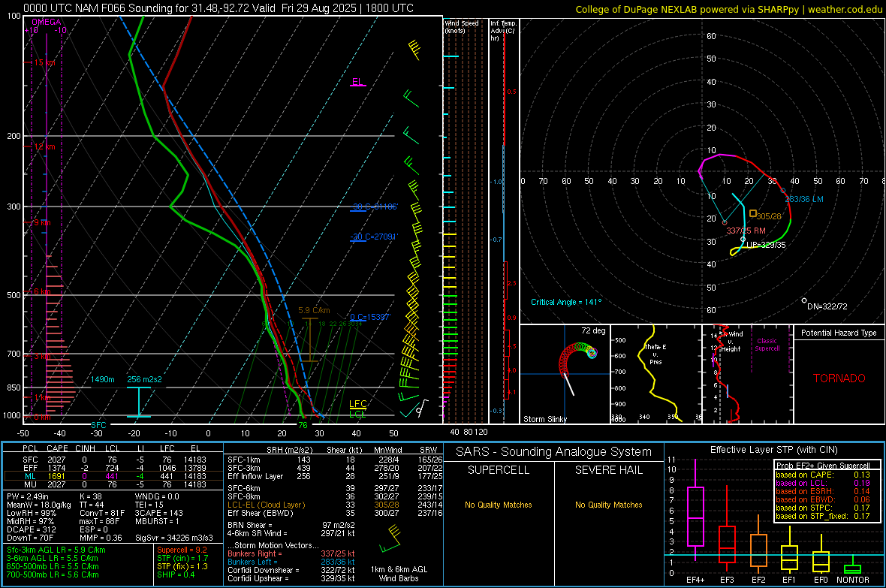Click the 256 m2s2 label
886x588 pixels.
tap(144, 379)
